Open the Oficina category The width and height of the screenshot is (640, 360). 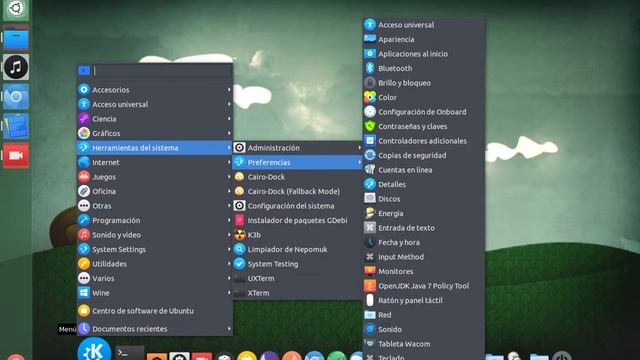click(155, 191)
